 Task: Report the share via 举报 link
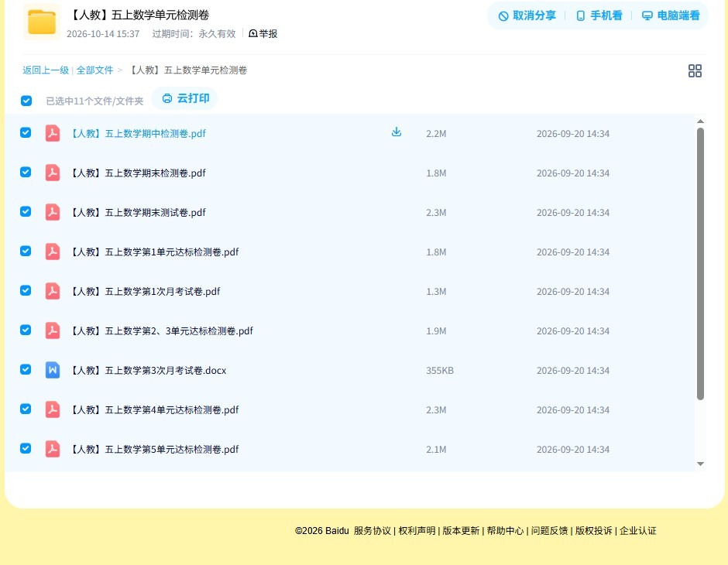[x=263, y=33]
